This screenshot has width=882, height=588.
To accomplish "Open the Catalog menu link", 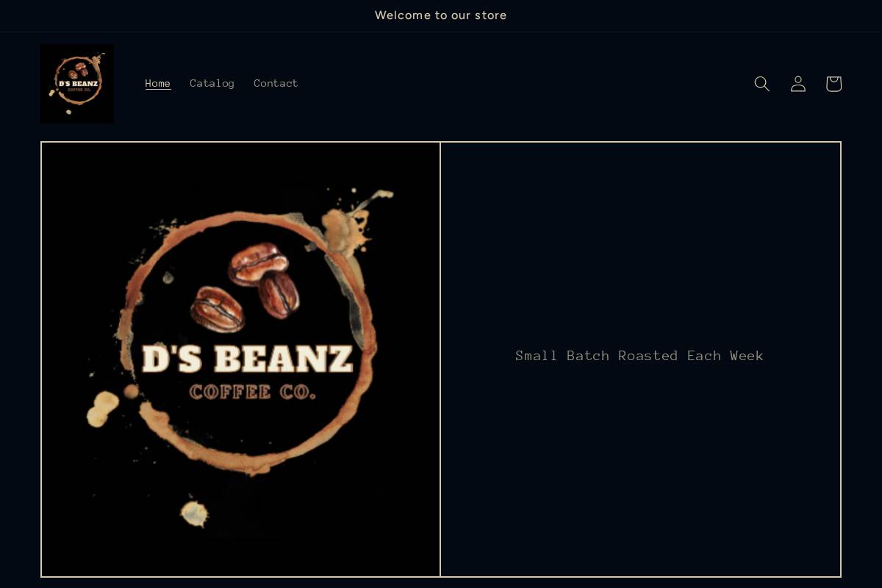I will [x=212, y=84].
